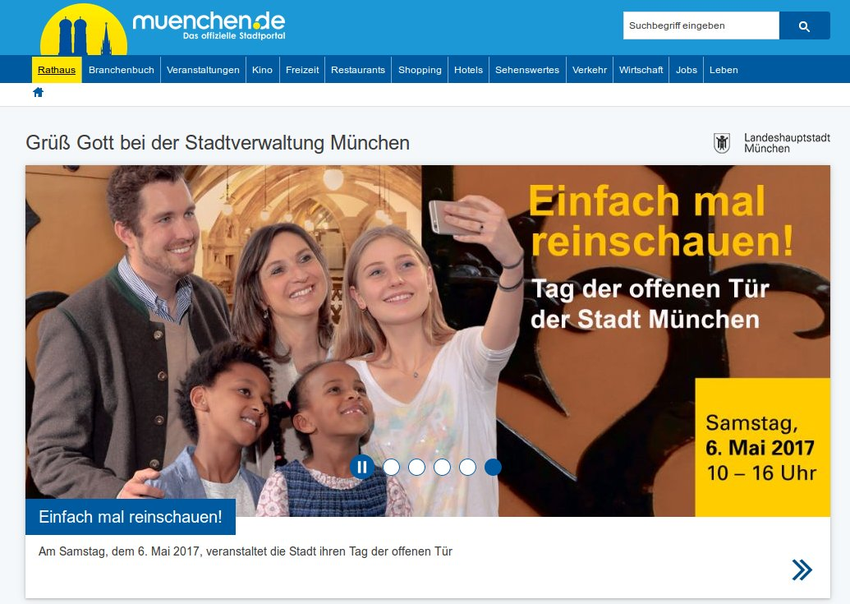Focus the Suchbegriff eingeben search field
This screenshot has width=850, height=604.
pyautogui.click(x=701, y=25)
